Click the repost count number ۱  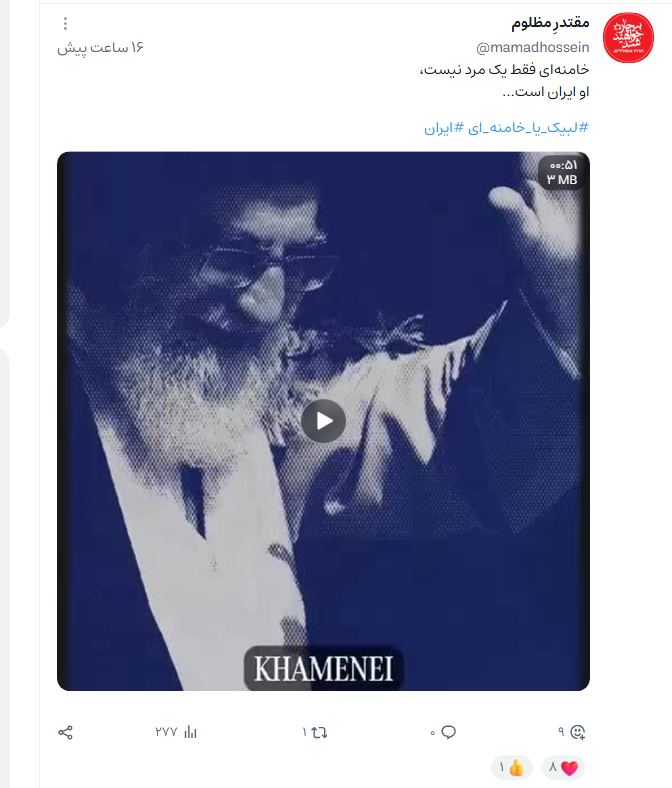[x=304, y=732]
